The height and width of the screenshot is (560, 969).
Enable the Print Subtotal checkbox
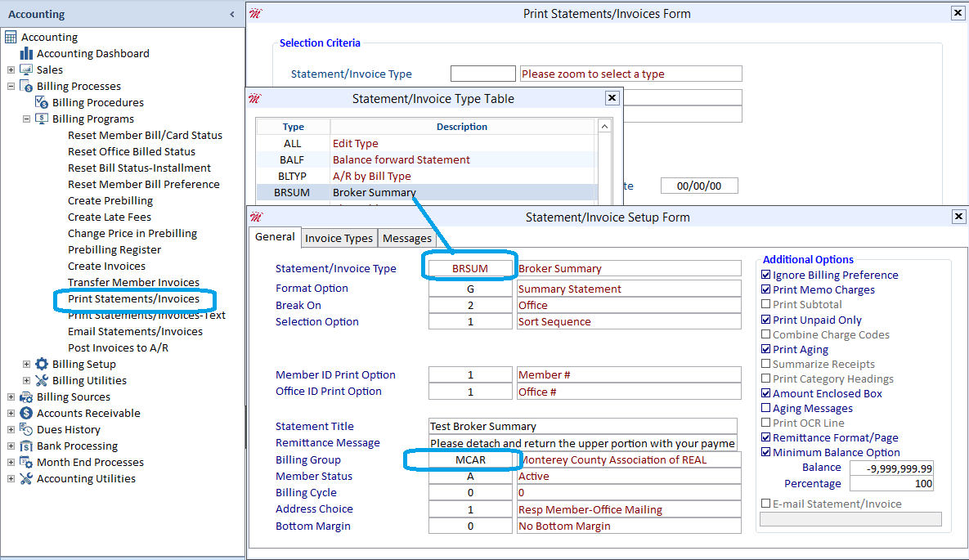coord(765,304)
